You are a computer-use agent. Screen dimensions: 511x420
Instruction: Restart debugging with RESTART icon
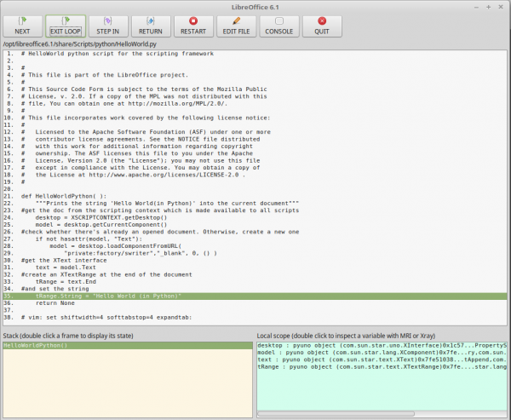point(193,21)
